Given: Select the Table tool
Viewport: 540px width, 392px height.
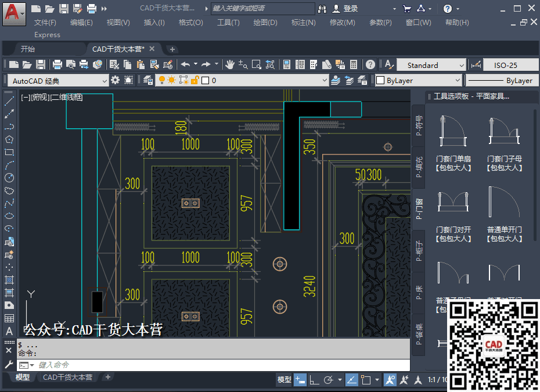Looking at the screenshot, I should click(9, 318).
